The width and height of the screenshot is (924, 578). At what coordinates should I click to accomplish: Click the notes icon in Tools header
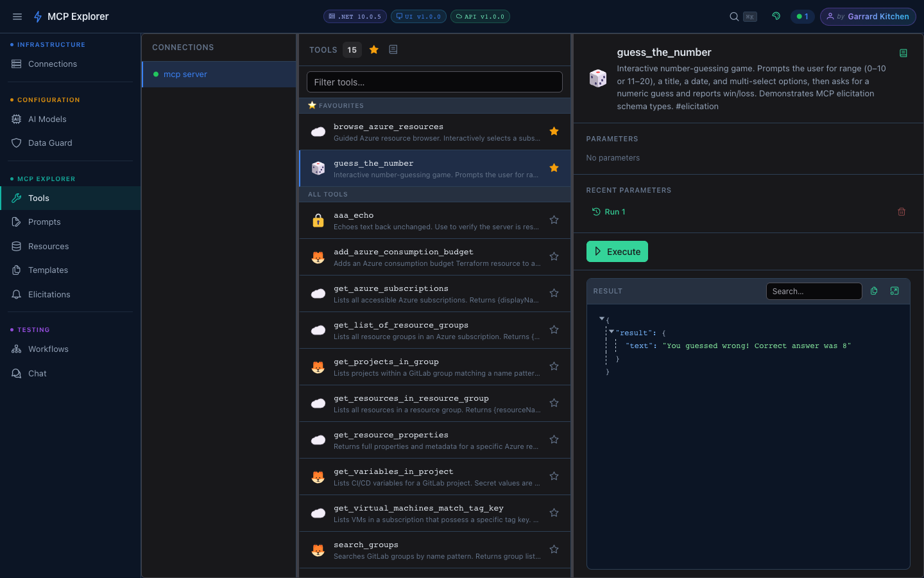[x=393, y=49]
